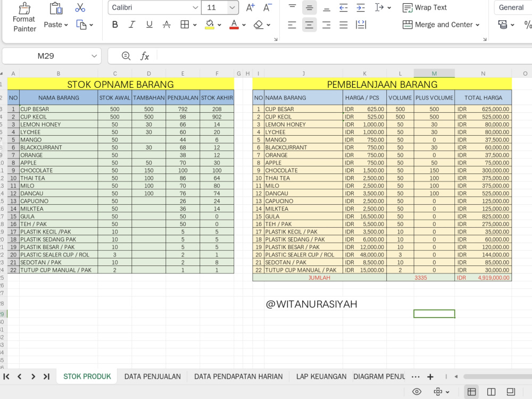This screenshot has width=532, height=399.
Task: Switch to STOK PRODUK sheet tab
Action: [87, 376]
